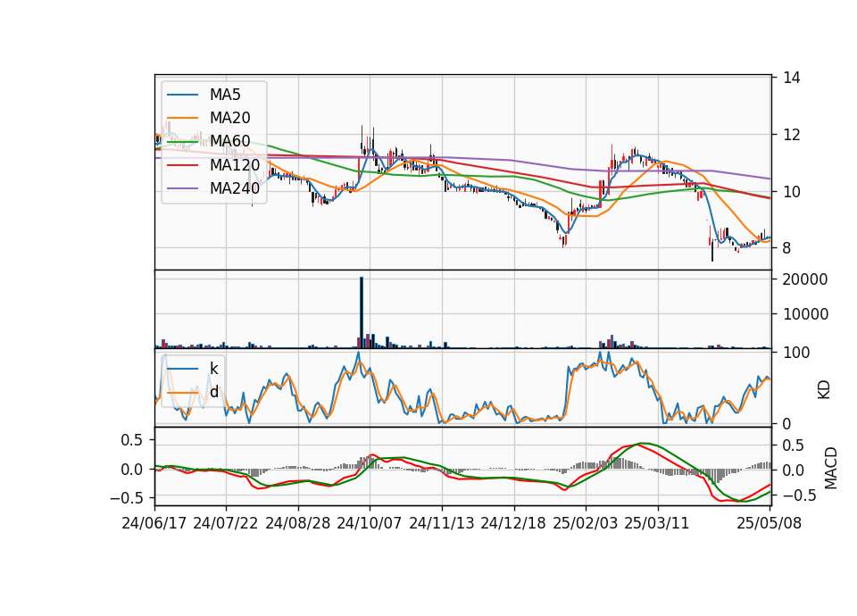Click the left MACD axis value 0.5
Screen dimensions: 857x616
pyautogui.click(x=132, y=440)
